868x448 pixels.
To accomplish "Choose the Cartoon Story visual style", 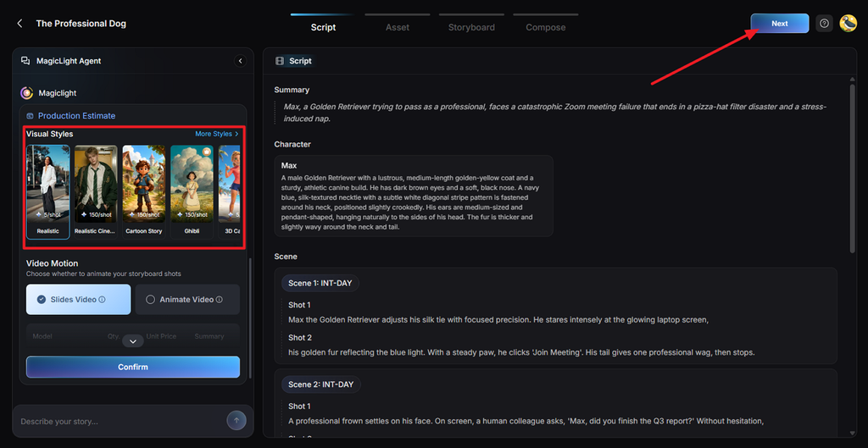I will (x=144, y=192).
